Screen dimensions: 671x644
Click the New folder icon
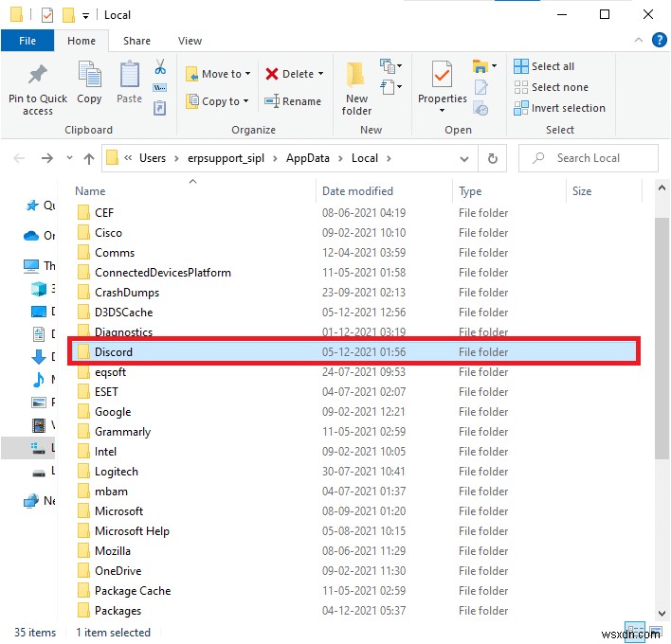point(356,75)
